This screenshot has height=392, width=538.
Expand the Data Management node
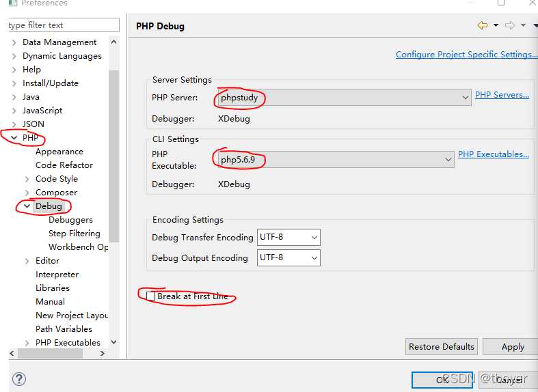click(14, 42)
